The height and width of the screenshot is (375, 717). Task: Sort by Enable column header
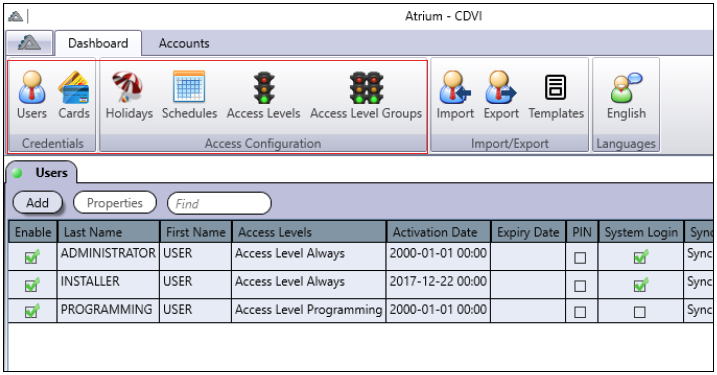coord(32,232)
